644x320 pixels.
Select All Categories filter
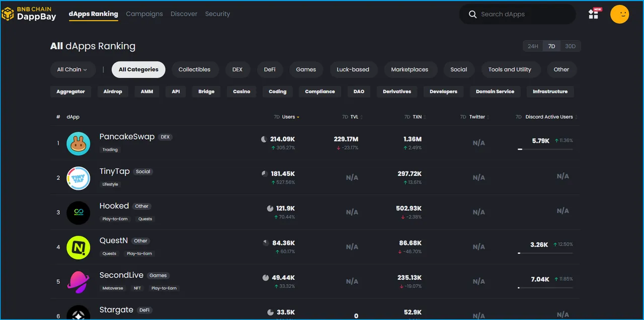(x=138, y=70)
